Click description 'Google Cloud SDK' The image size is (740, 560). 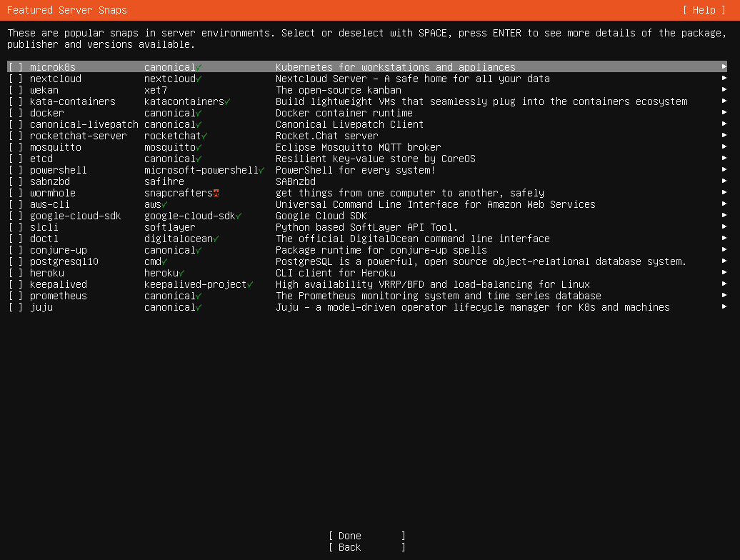click(321, 216)
